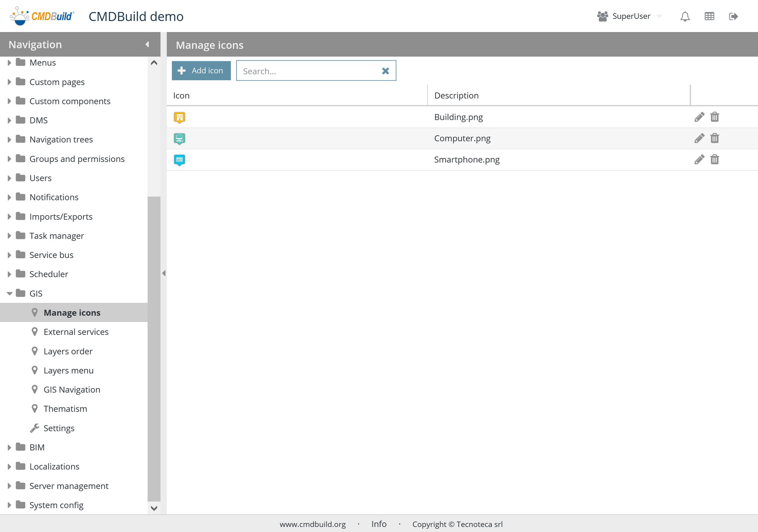The width and height of the screenshot is (758, 532).
Task: Collapse the Navigation panel
Action: click(x=147, y=45)
